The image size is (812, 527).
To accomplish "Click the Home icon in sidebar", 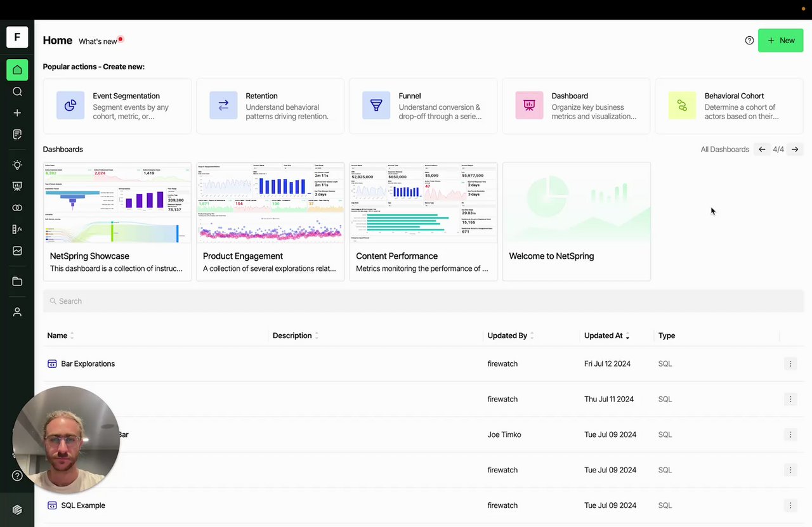I will coord(17,70).
